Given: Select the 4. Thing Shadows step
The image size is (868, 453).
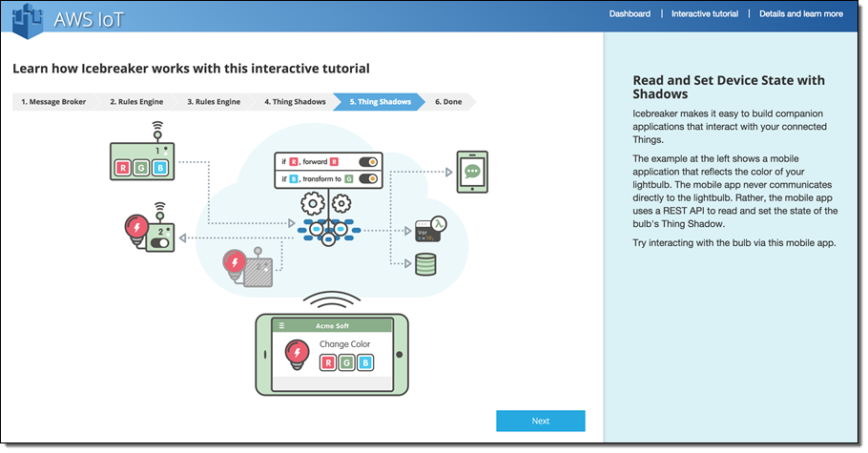Looking at the screenshot, I should 294,101.
